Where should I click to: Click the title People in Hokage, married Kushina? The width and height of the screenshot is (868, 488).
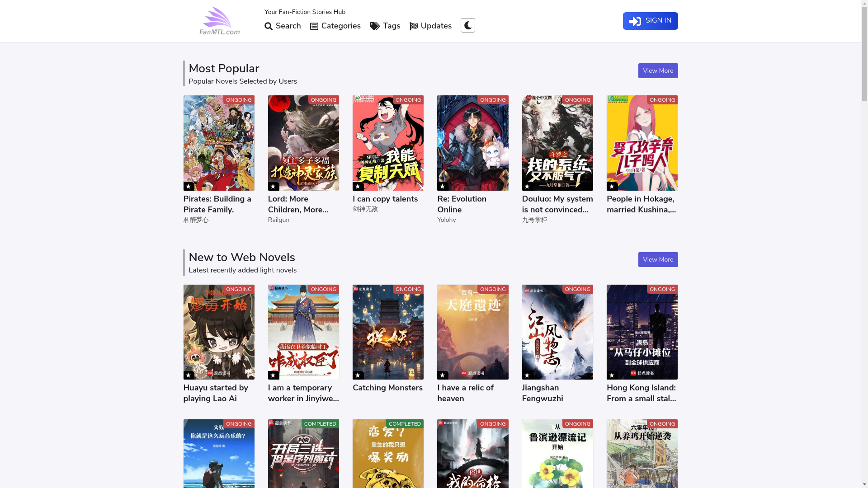click(641, 204)
